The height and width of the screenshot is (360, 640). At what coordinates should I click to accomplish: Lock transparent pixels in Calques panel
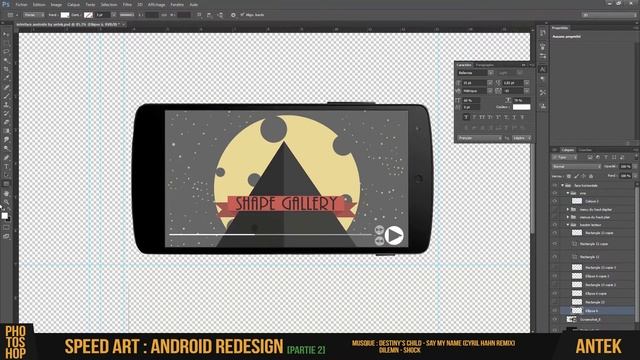click(569, 176)
